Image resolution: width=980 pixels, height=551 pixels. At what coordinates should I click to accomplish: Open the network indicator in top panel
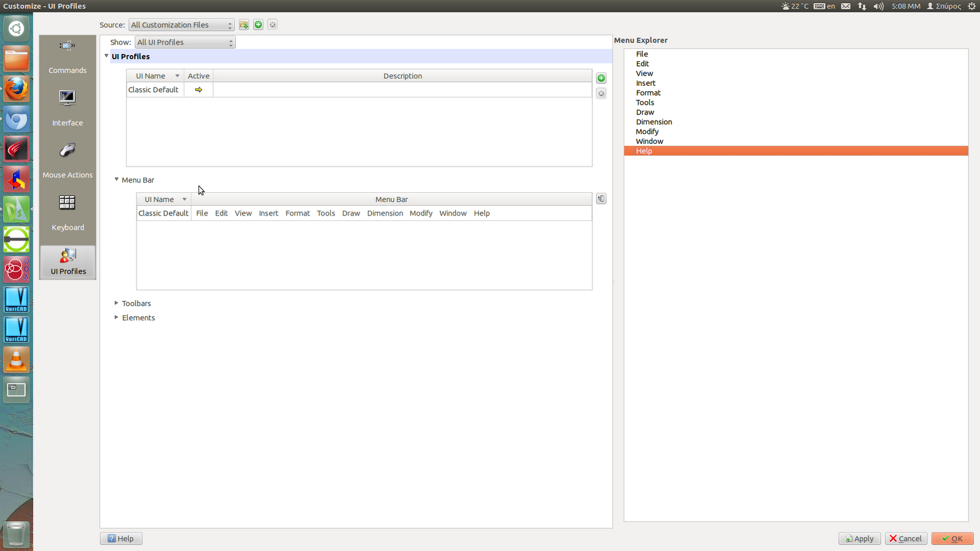[x=862, y=6]
